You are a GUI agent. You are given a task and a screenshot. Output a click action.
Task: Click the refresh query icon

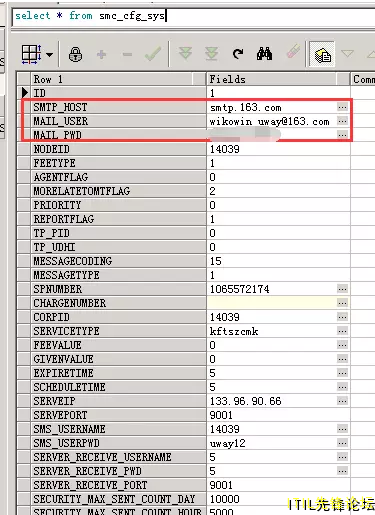238,54
